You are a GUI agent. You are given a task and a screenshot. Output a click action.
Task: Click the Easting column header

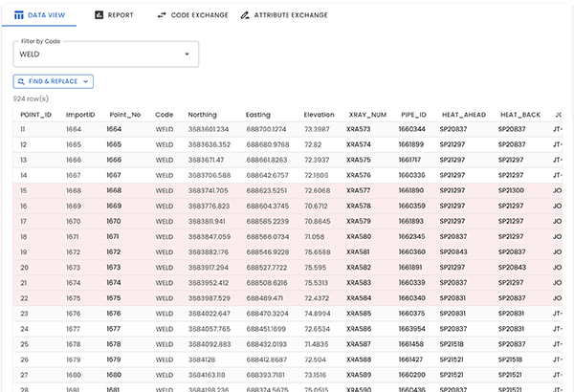257,115
